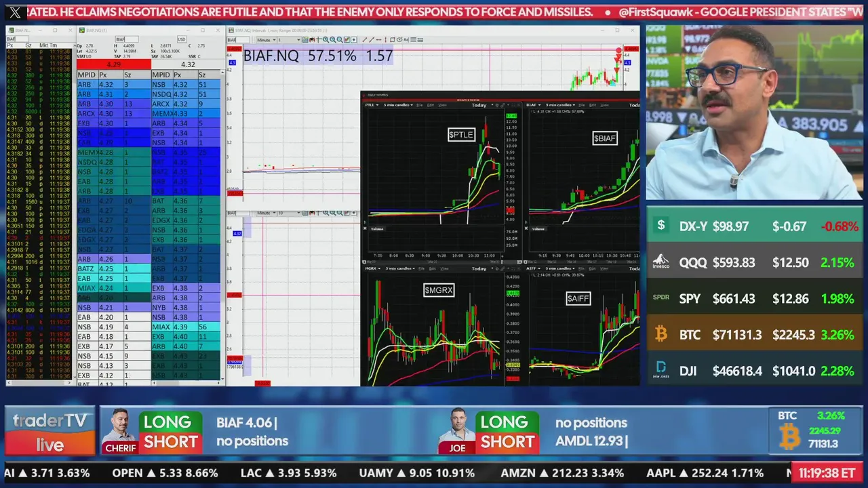Open MGRX symbol dropdown in Daily Movers
Screen dimensions: 868x488
tap(372, 268)
